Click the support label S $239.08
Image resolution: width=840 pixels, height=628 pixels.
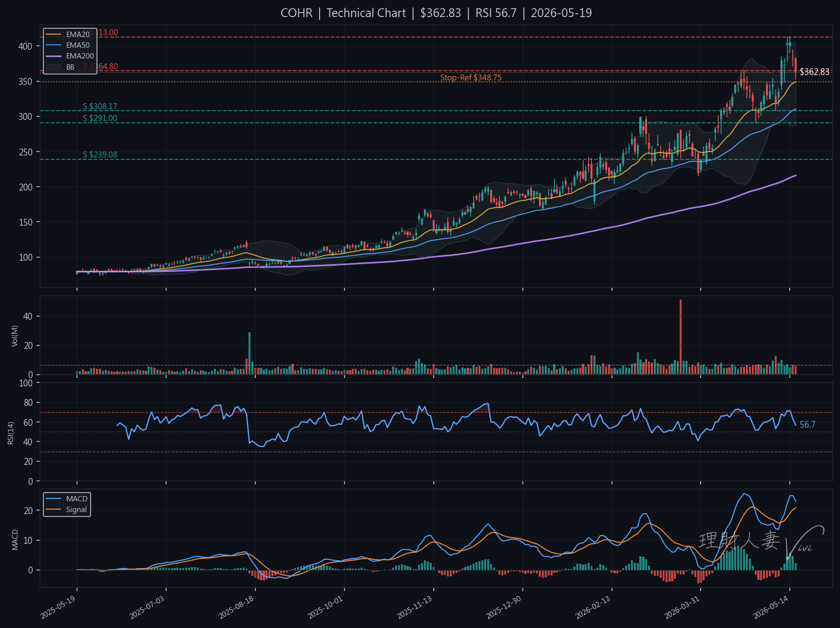(100, 155)
